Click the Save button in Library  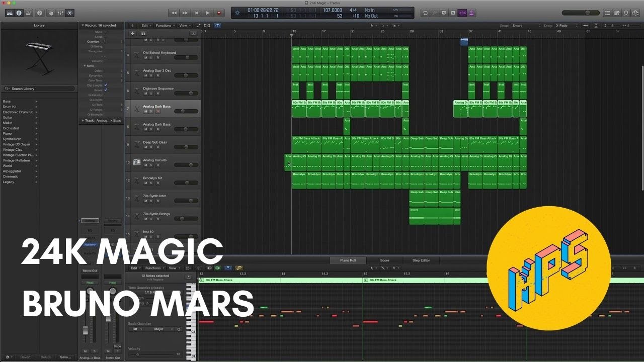tap(65, 357)
